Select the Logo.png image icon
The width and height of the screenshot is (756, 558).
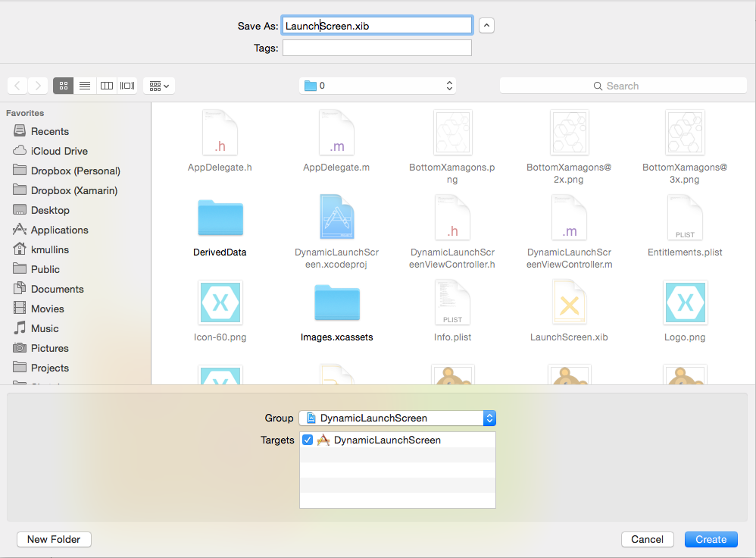point(685,303)
